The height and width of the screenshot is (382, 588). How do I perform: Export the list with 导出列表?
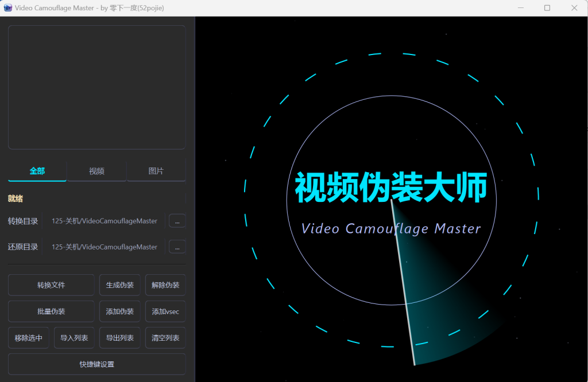(x=119, y=337)
